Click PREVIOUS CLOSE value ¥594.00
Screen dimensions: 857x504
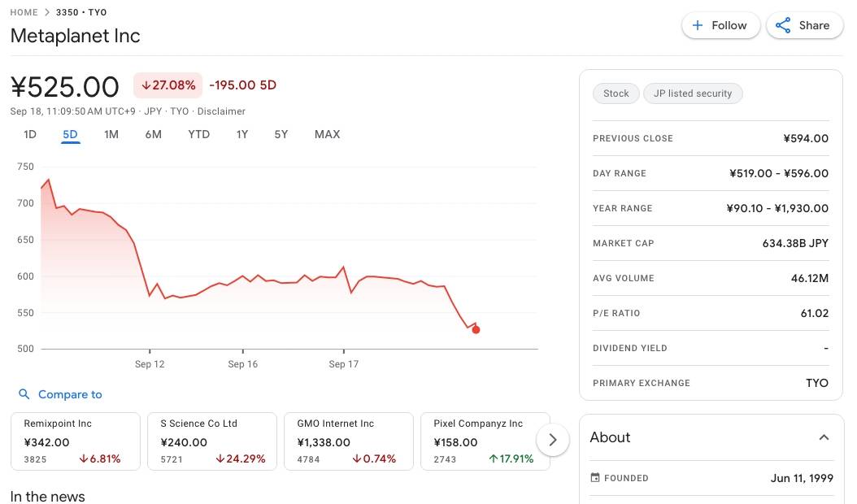pyautogui.click(x=806, y=138)
